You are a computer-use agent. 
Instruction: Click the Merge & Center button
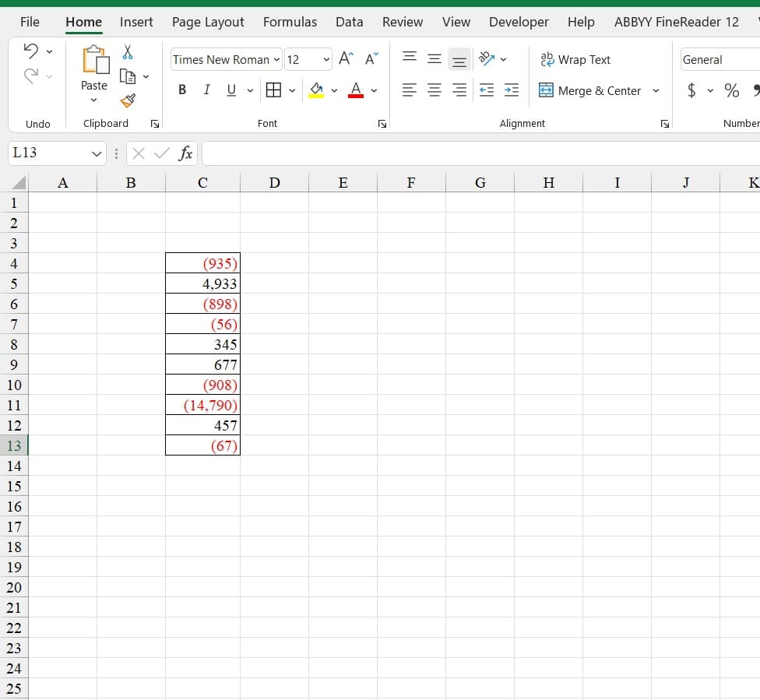(x=590, y=90)
